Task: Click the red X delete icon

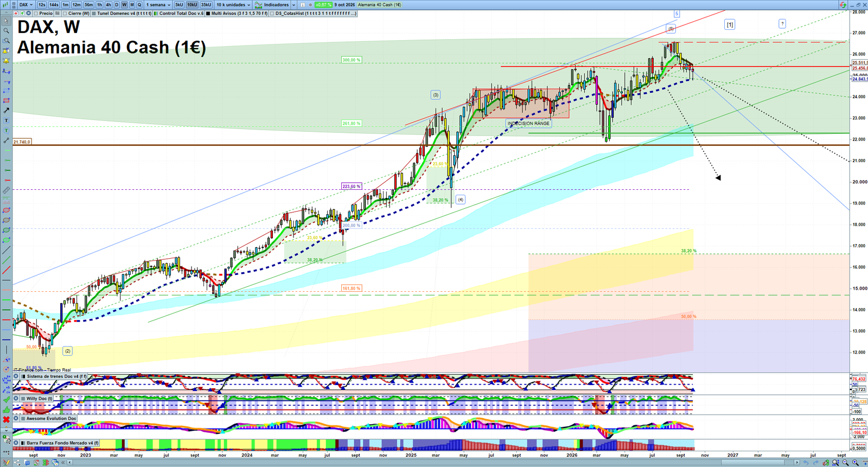Action: (7, 420)
